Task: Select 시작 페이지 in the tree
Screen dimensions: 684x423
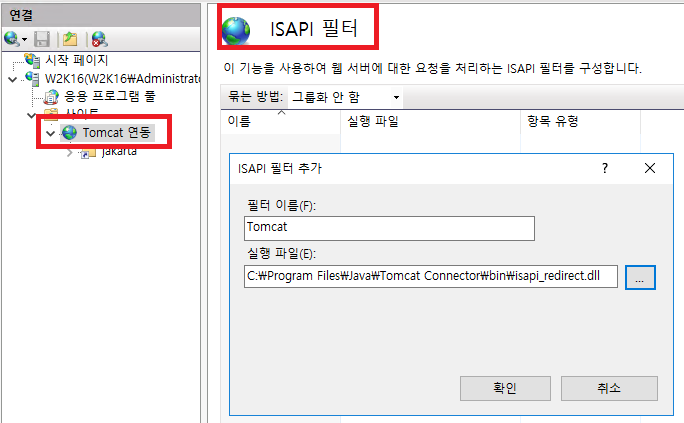Action: point(76,60)
